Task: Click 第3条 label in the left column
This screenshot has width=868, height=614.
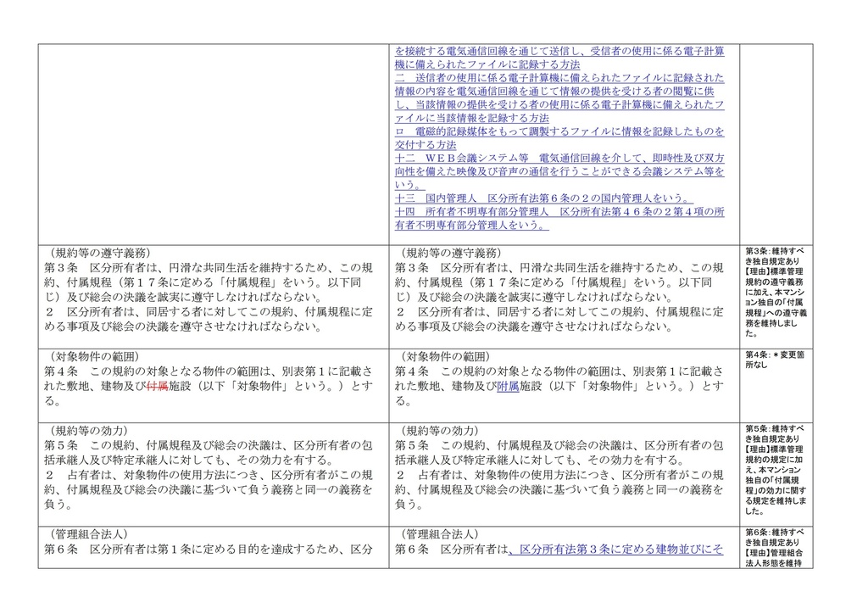Action: click(x=61, y=268)
